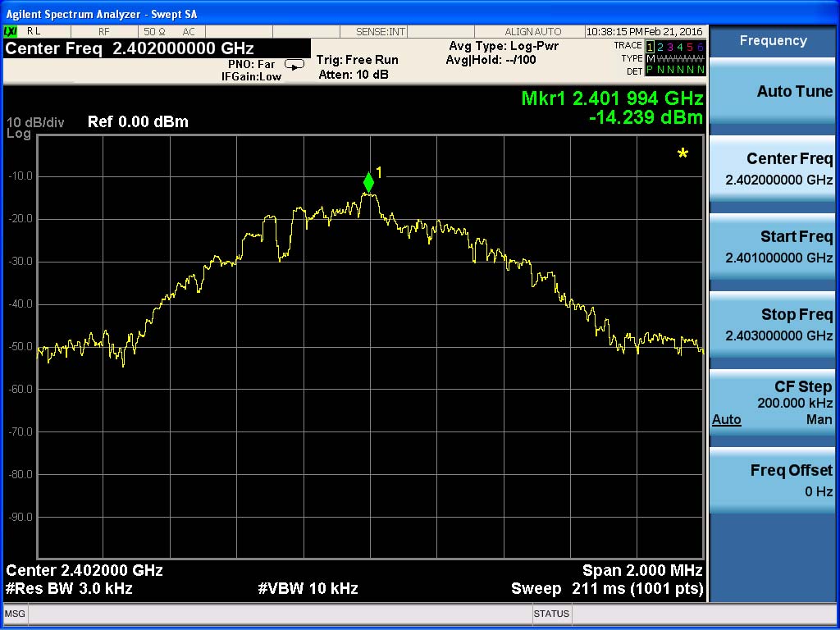840x630 pixels.
Task: Select the Center Freq softkey
Action: pyautogui.click(x=772, y=170)
